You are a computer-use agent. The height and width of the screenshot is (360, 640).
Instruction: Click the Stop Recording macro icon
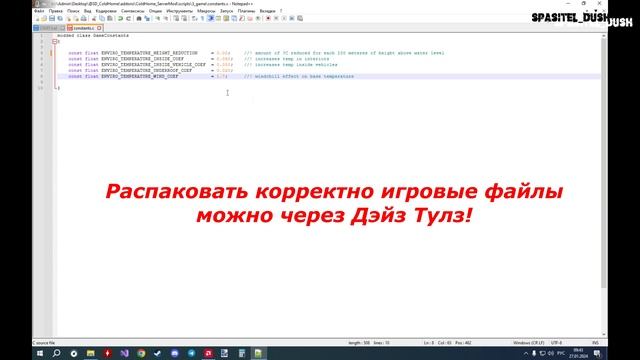pos(276,18)
